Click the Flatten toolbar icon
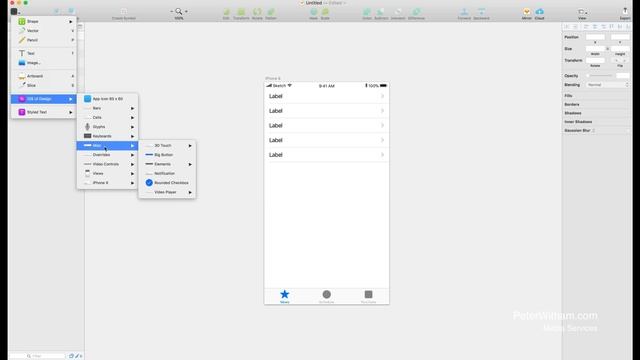Screen dimensions: 640x360 [x=271, y=13]
